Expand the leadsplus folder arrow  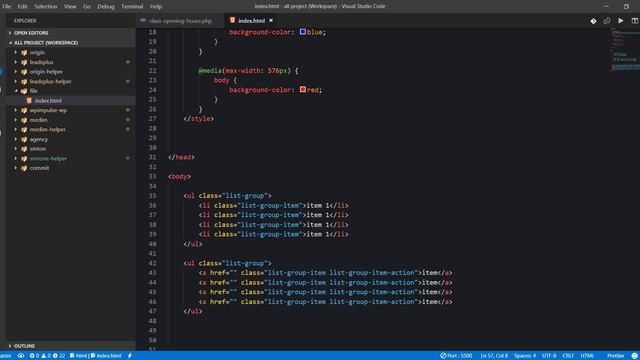16,62
